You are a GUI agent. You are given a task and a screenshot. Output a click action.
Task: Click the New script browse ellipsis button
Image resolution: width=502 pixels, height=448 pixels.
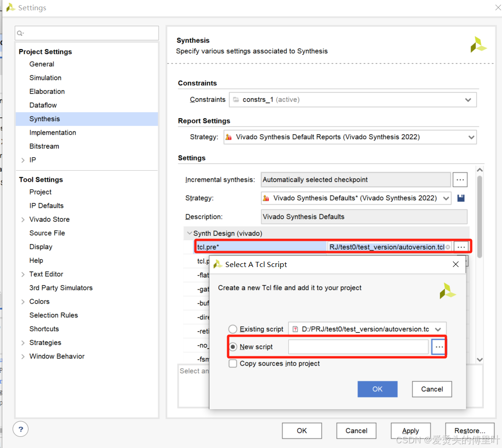point(438,347)
